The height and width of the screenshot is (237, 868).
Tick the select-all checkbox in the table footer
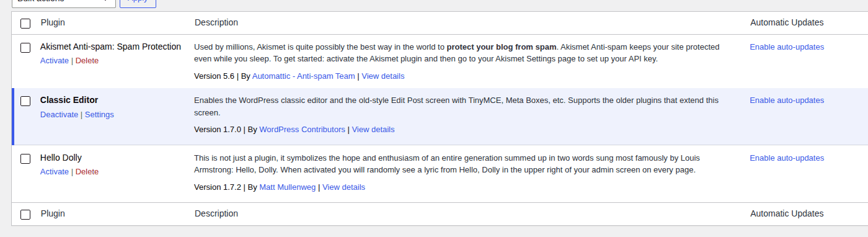[x=25, y=215]
